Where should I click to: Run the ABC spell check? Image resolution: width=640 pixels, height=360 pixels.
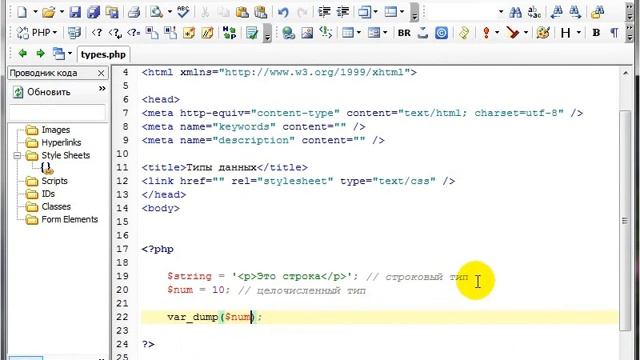tap(183, 12)
